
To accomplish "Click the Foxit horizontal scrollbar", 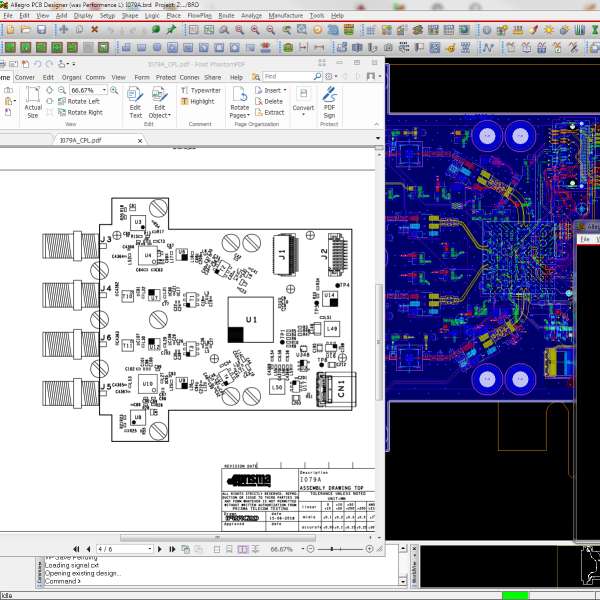I will [218, 538].
